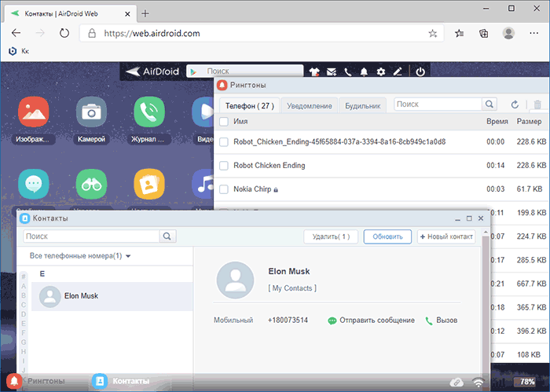
Task: Toggle select-all checkbox next to Имя
Action: [x=224, y=122]
